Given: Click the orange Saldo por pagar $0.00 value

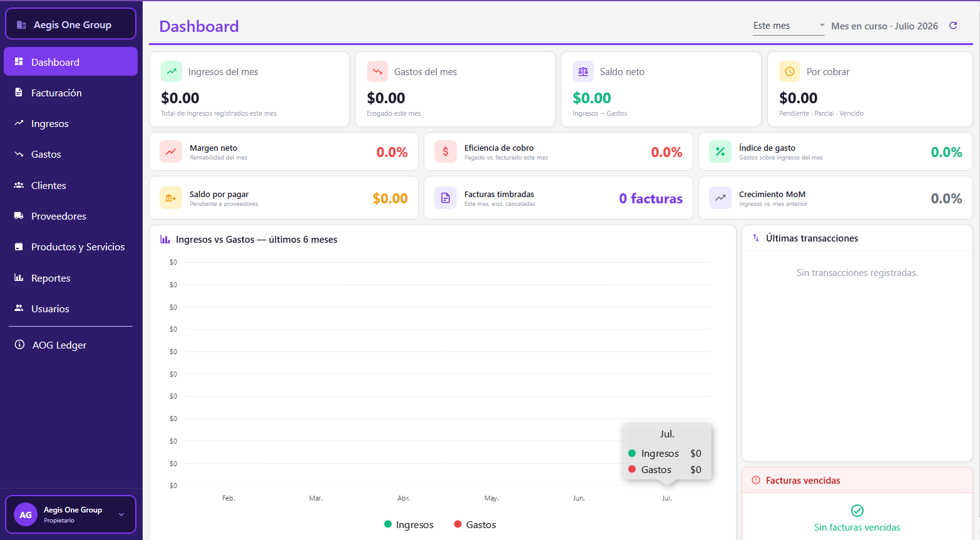Looking at the screenshot, I should [390, 198].
